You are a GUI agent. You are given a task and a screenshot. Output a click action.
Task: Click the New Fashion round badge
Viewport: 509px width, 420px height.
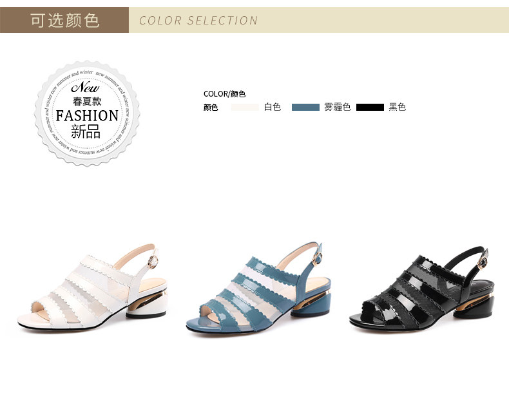point(87,113)
